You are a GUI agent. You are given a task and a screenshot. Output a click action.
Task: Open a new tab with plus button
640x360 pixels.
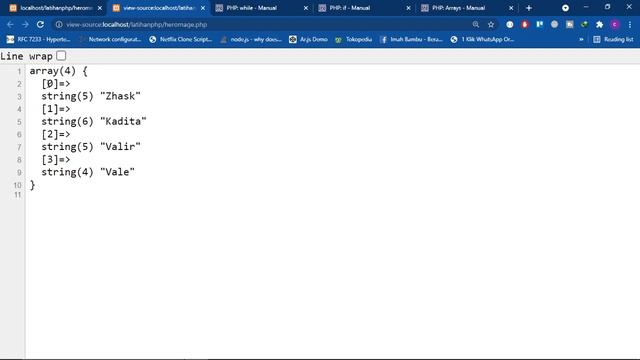point(529,8)
